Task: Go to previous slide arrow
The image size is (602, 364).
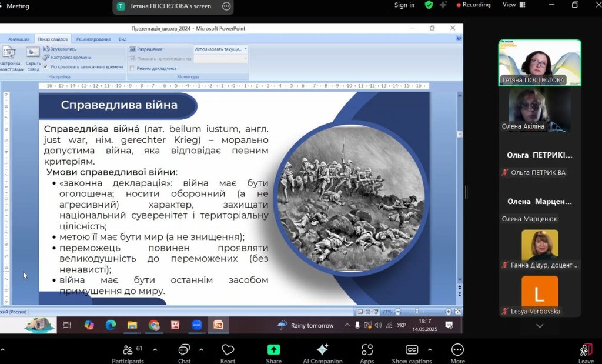Action: tap(460, 287)
